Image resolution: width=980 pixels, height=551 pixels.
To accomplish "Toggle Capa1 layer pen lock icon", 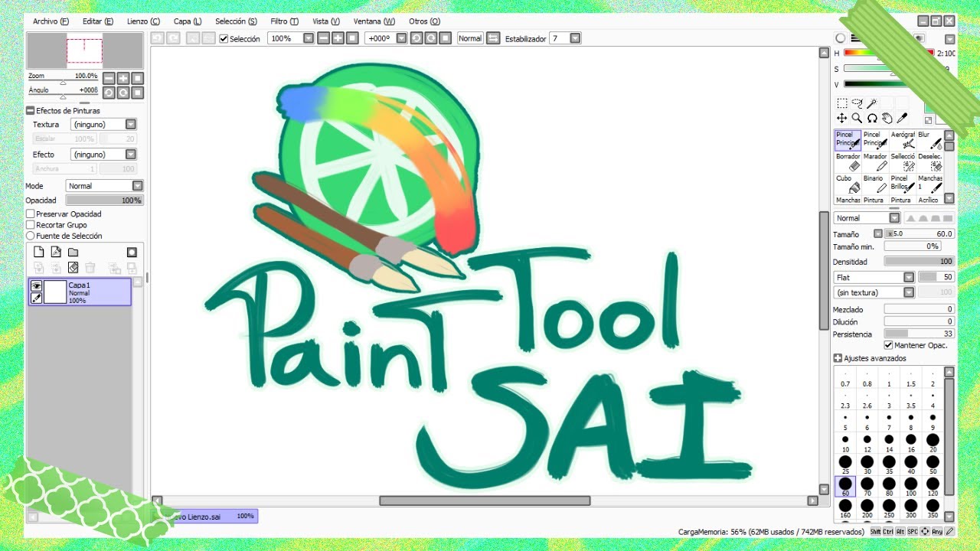I will (x=36, y=298).
